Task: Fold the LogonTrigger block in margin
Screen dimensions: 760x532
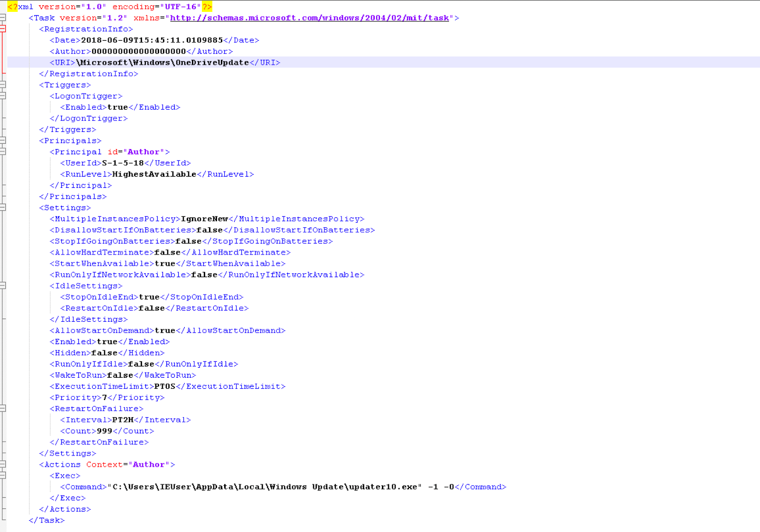Action: click(2, 96)
